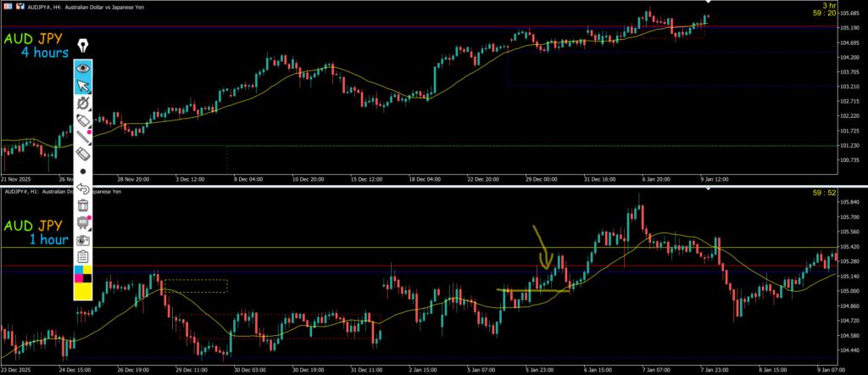Screen dimensions: 868x375
Task: Click the clipboard icon in toolbar
Action: (x=83, y=256)
